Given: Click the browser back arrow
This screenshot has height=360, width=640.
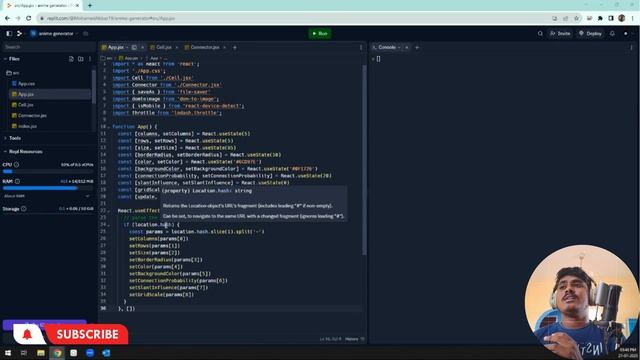Looking at the screenshot, I should (7, 18).
